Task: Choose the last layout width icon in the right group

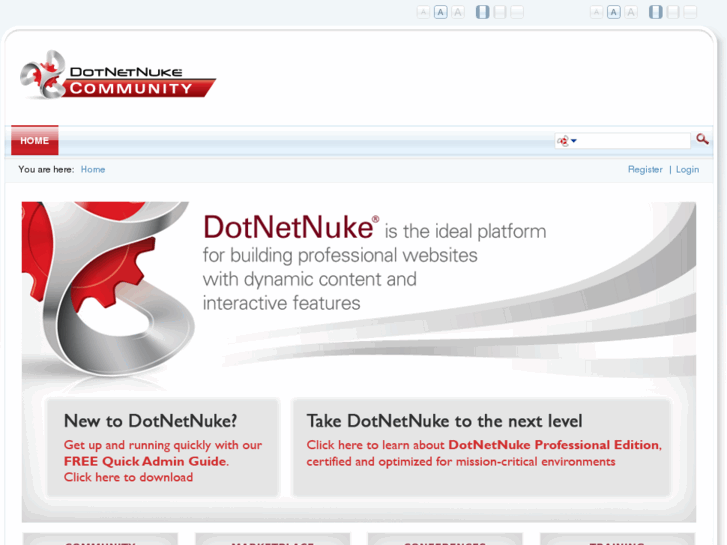Action: click(x=690, y=12)
